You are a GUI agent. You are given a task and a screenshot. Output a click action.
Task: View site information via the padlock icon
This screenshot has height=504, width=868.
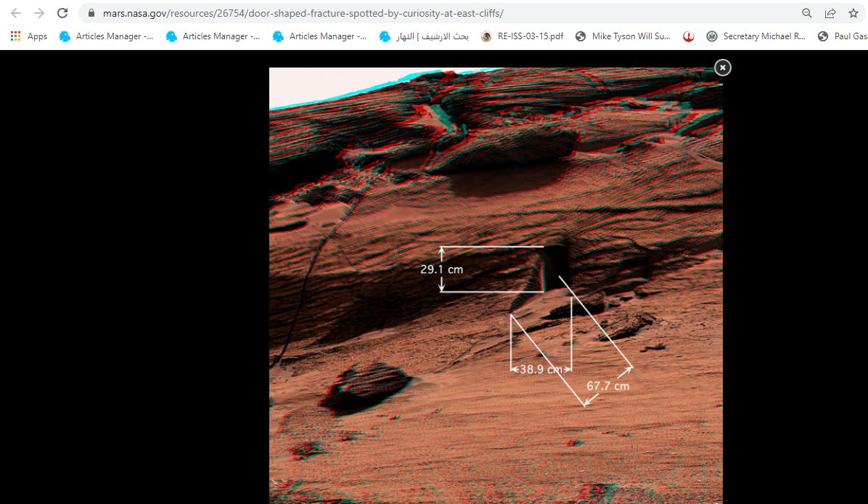91,13
